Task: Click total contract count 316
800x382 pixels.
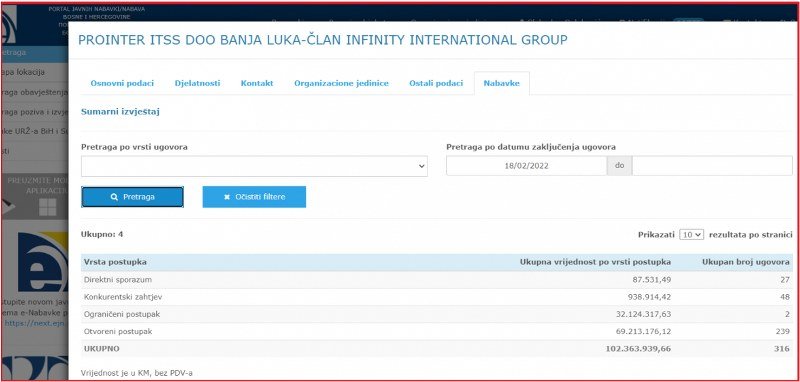Action: [x=783, y=349]
